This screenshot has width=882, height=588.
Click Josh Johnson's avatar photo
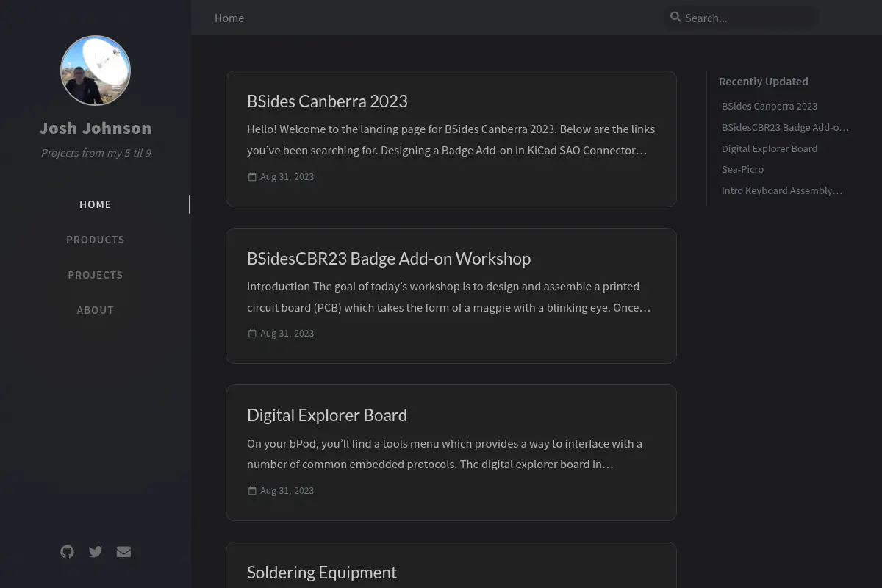point(96,71)
